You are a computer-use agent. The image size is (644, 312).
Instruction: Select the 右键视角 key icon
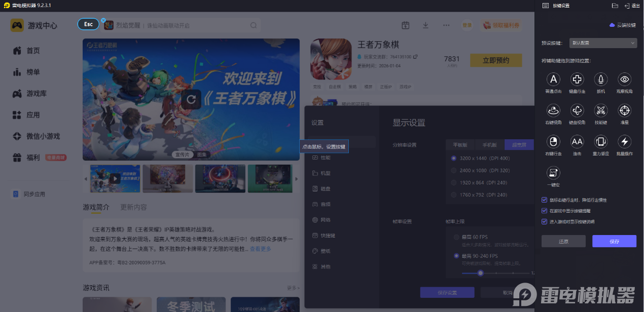tap(553, 110)
